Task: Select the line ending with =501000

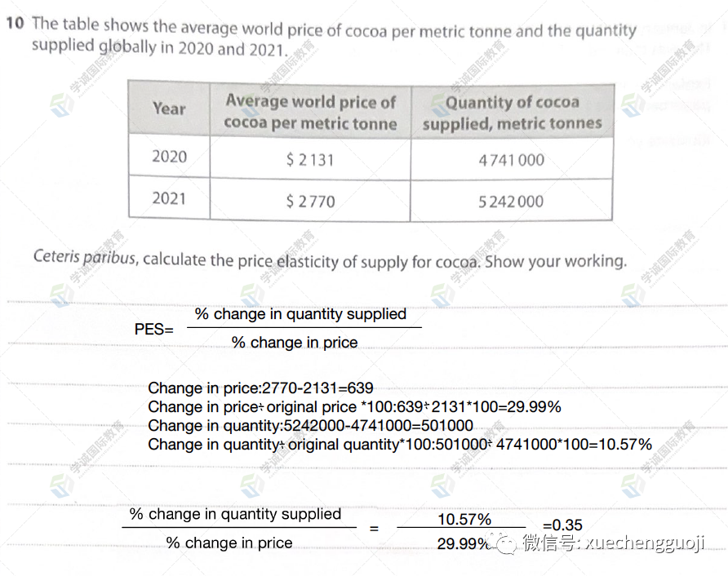Action: pos(310,425)
